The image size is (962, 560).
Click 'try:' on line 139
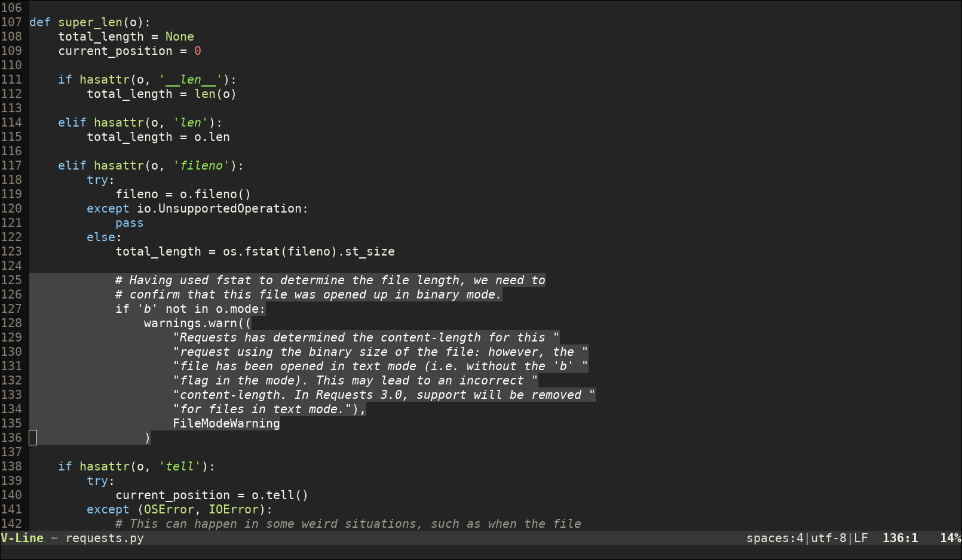[101, 481]
